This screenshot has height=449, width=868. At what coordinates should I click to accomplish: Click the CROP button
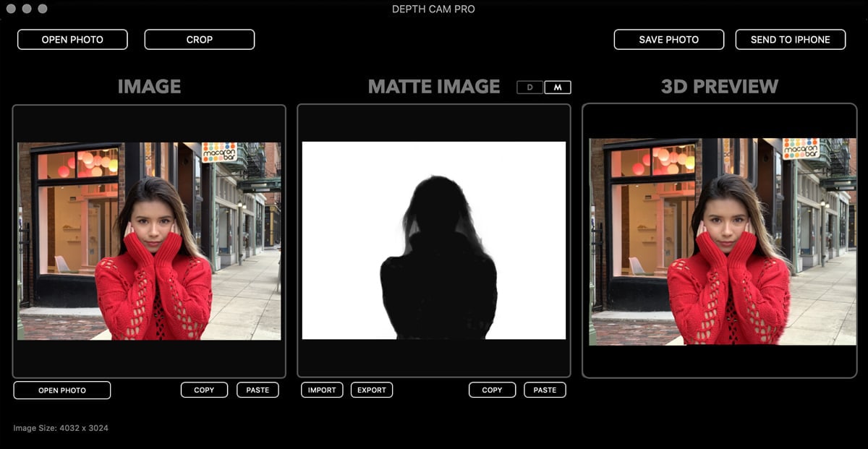(200, 40)
